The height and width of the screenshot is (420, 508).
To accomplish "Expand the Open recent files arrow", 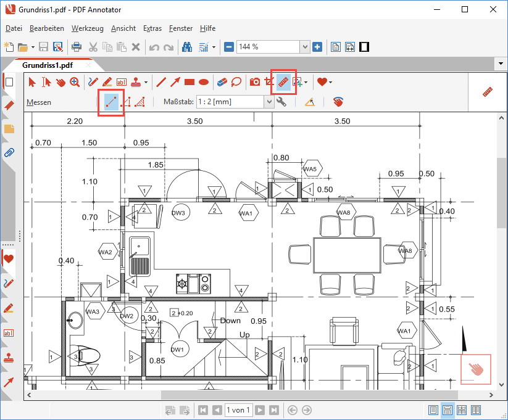I will [x=33, y=47].
